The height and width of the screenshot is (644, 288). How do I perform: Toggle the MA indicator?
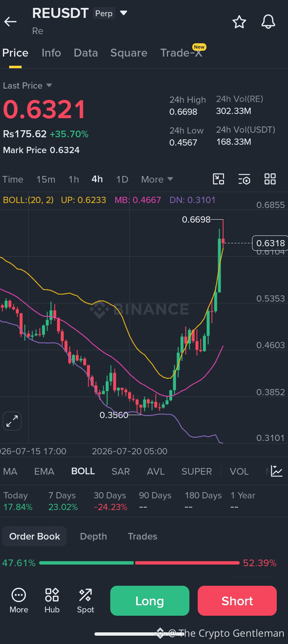click(x=10, y=471)
